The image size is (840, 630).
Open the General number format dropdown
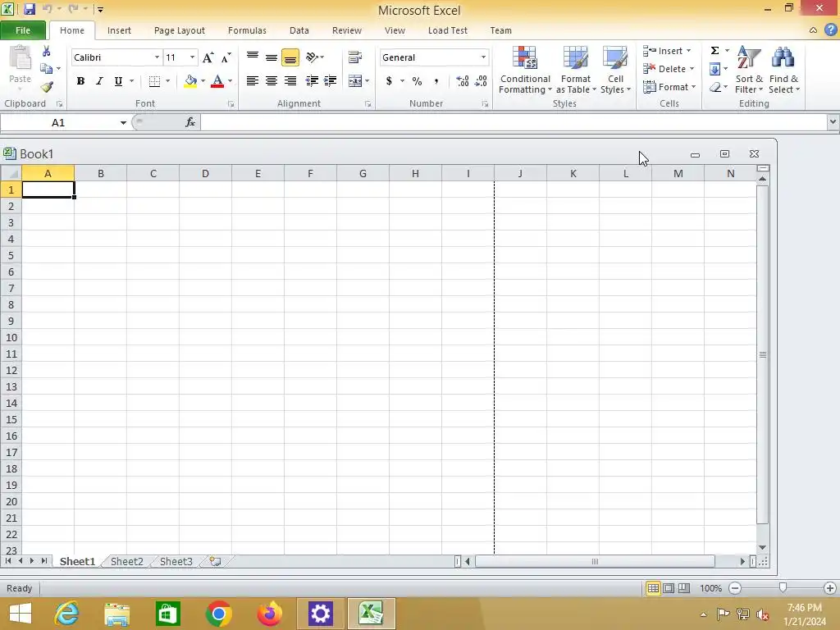tap(483, 57)
